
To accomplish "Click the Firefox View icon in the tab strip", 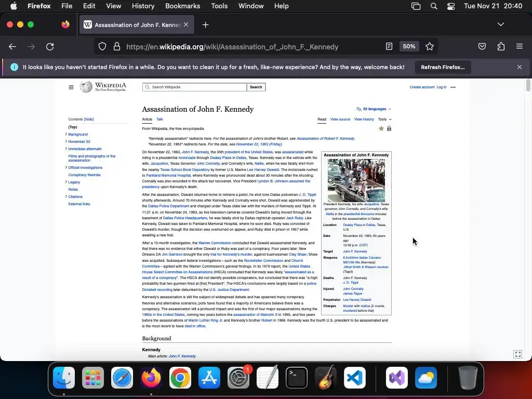I will 65,24.
